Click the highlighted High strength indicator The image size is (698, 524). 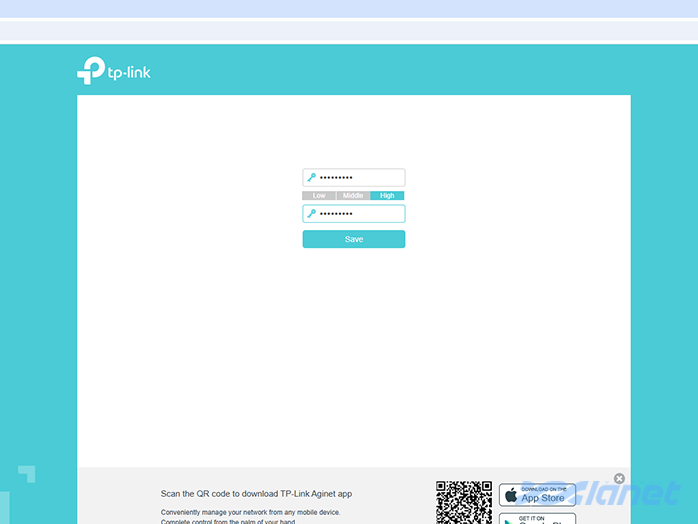[387, 196]
